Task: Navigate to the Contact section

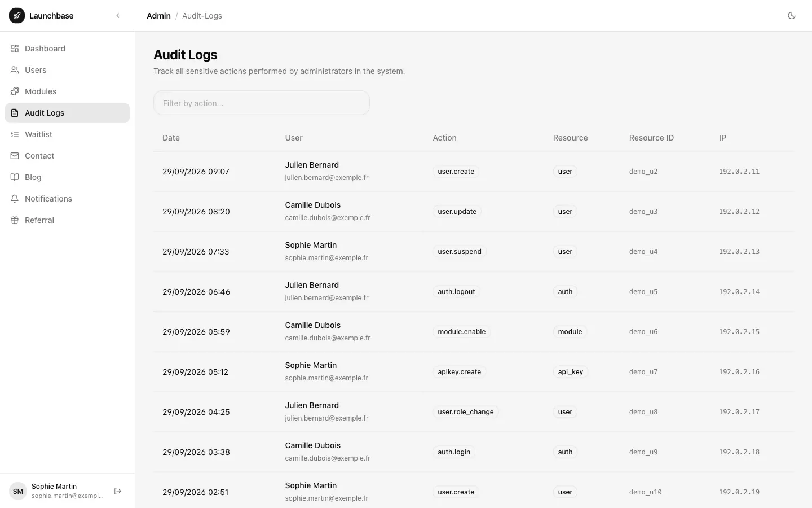Action: click(67, 156)
